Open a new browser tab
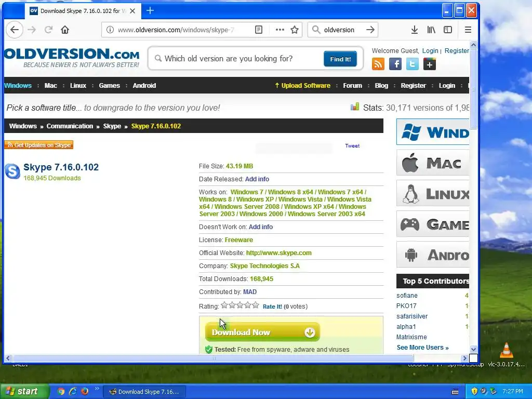Screen dimensions: 532x399 pos(150,11)
